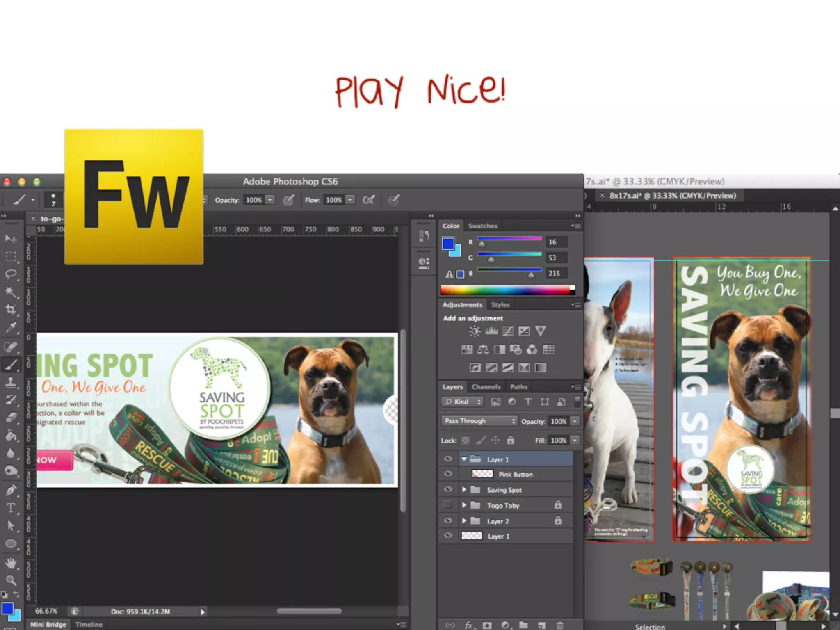Select the Zoom tool
This screenshot has height=630, width=840.
coord(11,580)
